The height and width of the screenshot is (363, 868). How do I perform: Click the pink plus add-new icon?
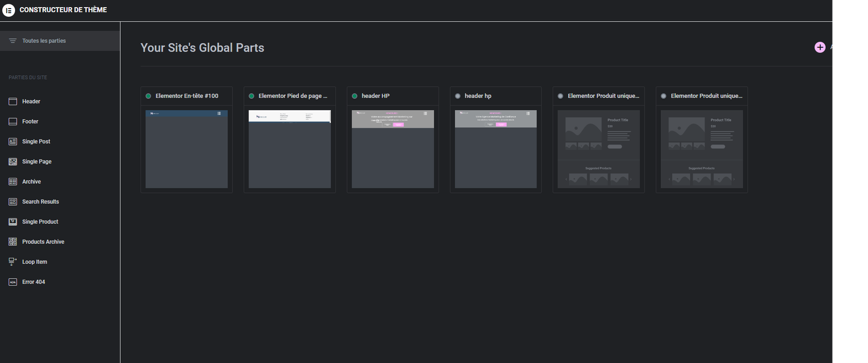(820, 47)
